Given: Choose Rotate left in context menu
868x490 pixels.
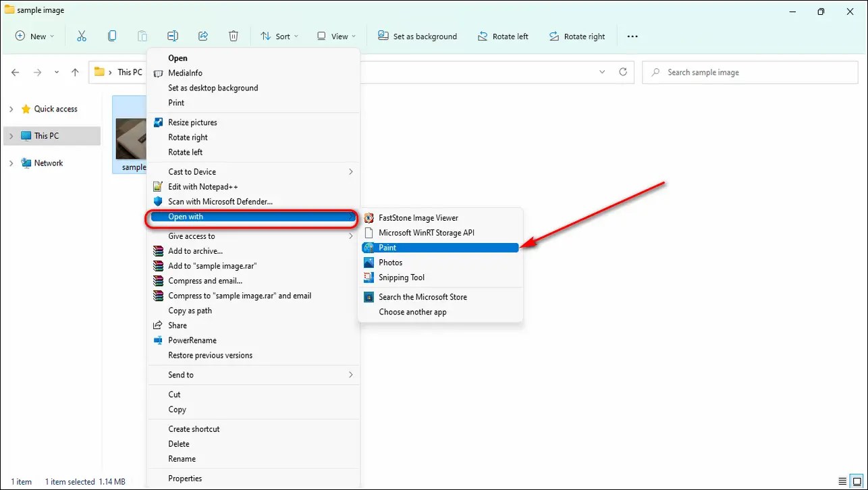Looking at the screenshot, I should pyautogui.click(x=252, y=152).
